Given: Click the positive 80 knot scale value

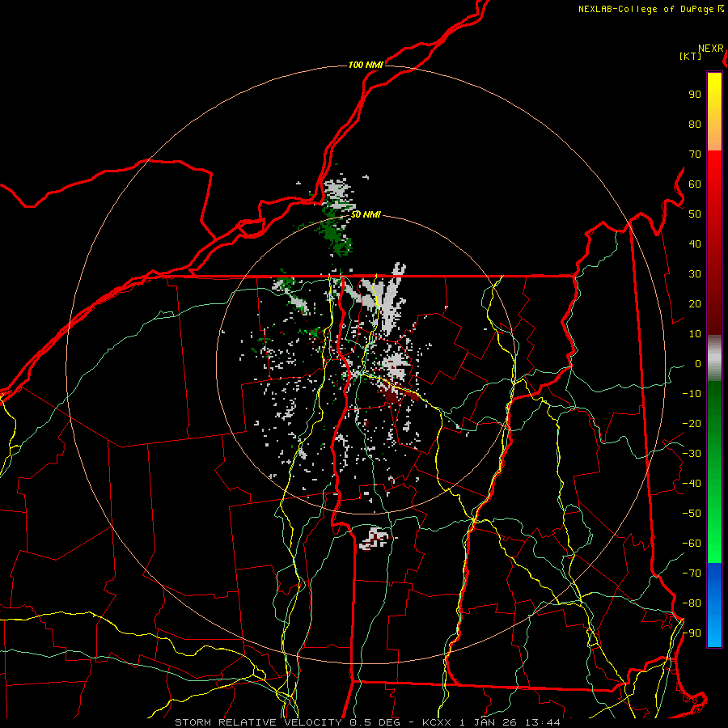Looking at the screenshot, I should 695,125.
